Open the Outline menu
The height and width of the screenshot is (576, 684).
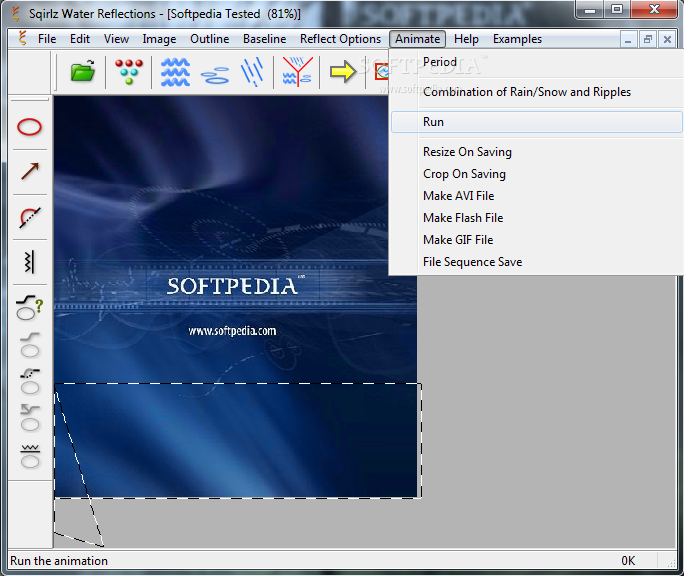pyautogui.click(x=209, y=39)
